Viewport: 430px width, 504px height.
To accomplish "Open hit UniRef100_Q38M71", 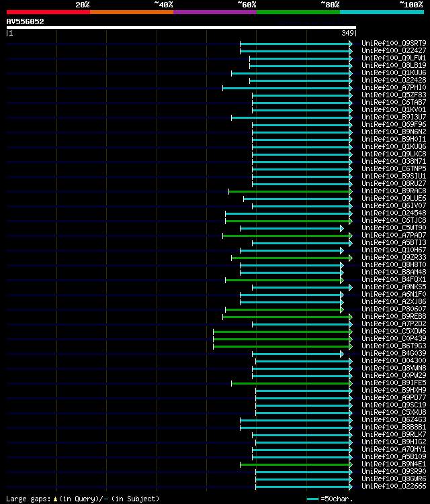I will (x=394, y=161).
